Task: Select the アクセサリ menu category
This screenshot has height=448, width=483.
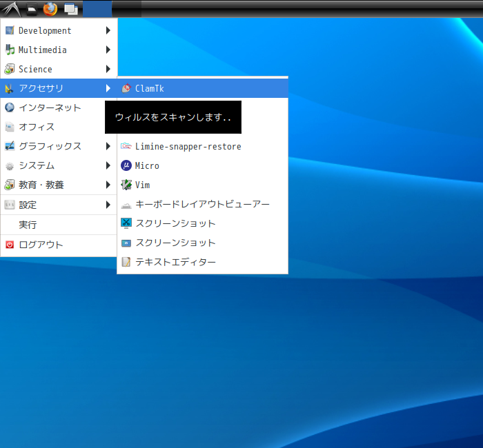Action: pyautogui.click(x=59, y=88)
